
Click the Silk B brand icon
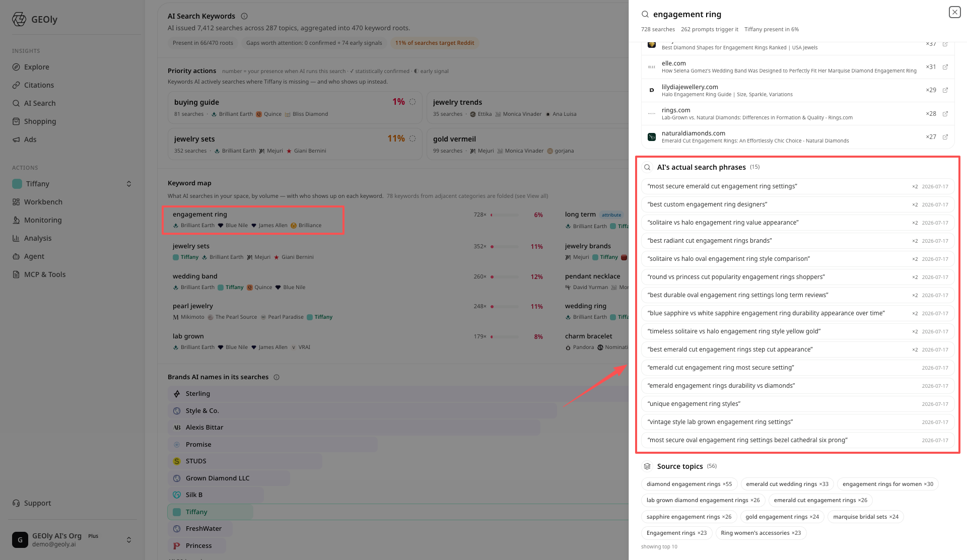tap(177, 495)
